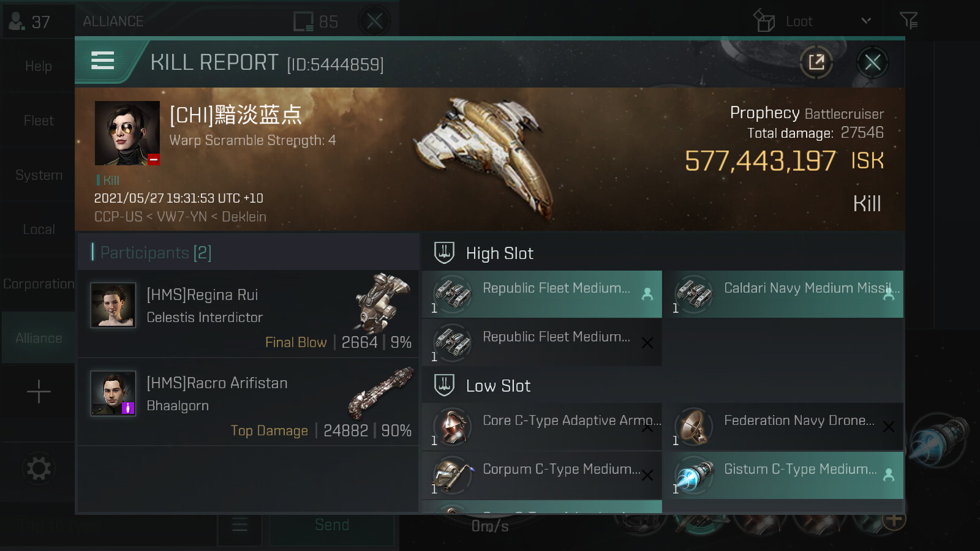Close the kill report window
980x551 pixels.
872,62
